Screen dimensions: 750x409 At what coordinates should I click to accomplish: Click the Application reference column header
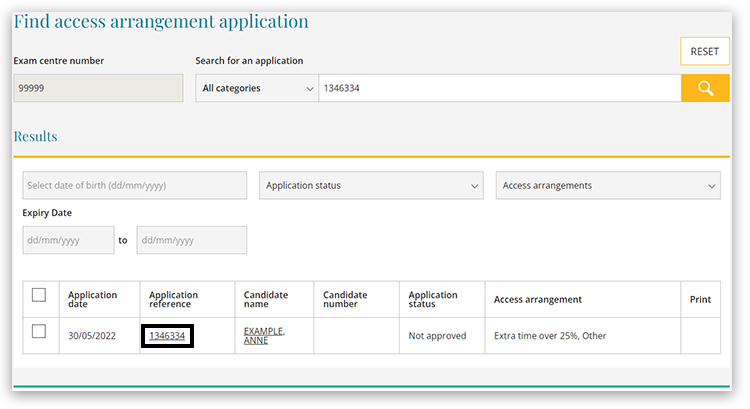(x=174, y=299)
